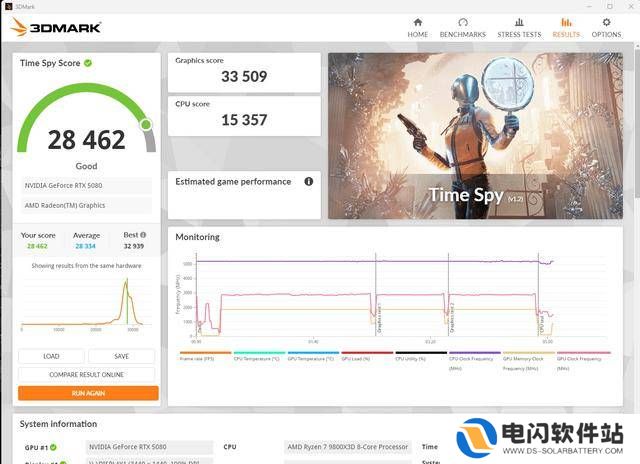This screenshot has width=640, height=464.
Task: Click the Home house icon
Action: (418, 22)
